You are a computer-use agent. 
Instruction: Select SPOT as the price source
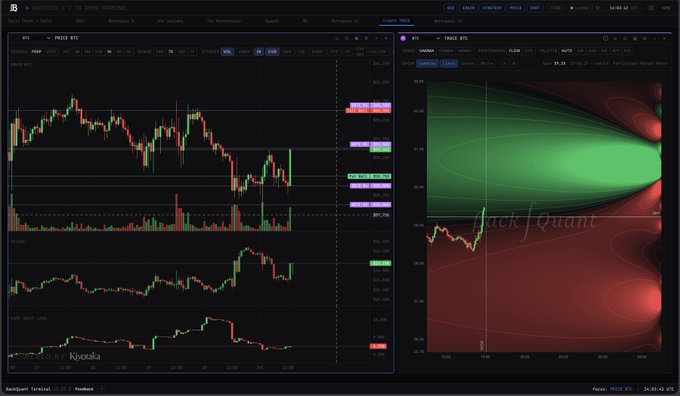pos(51,52)
